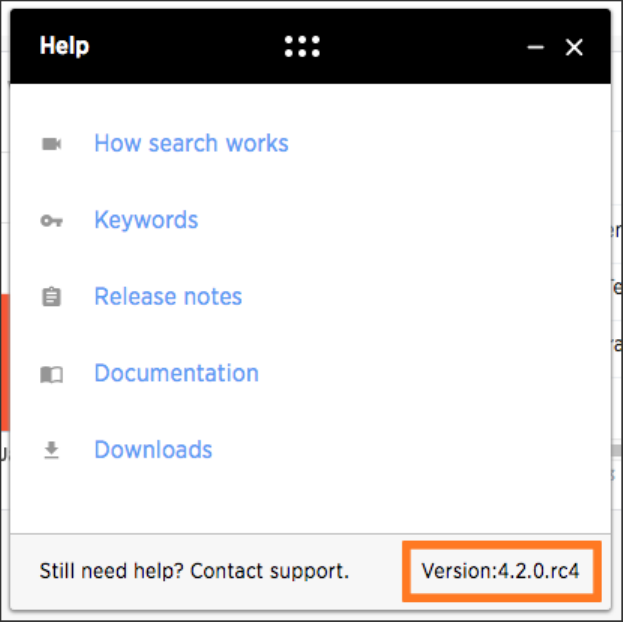
Task: Click the clipboard icon beside Release notes
Action: 52,296
